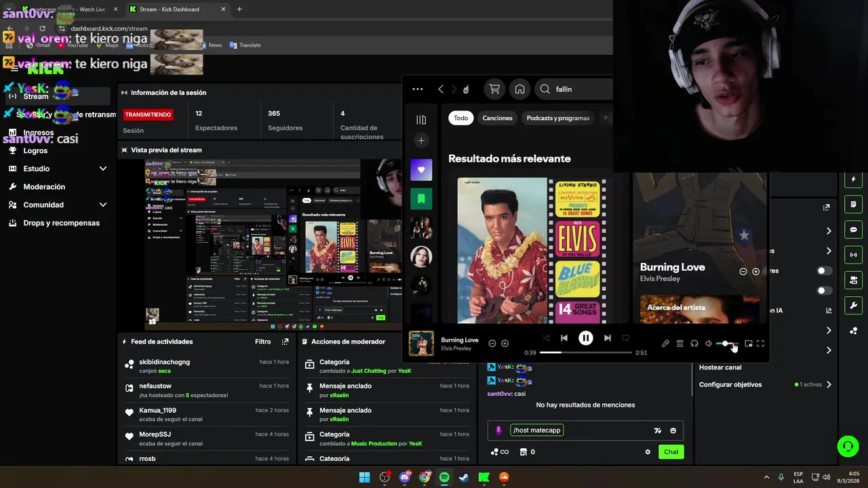
Task: Click the skibidinachogng activity entry
Action: point(206,366)
